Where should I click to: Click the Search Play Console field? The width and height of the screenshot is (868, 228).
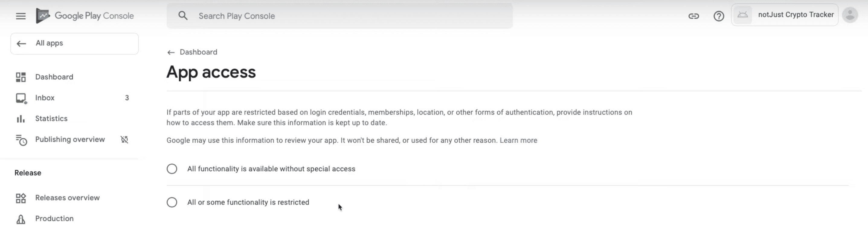pos(337,16)
